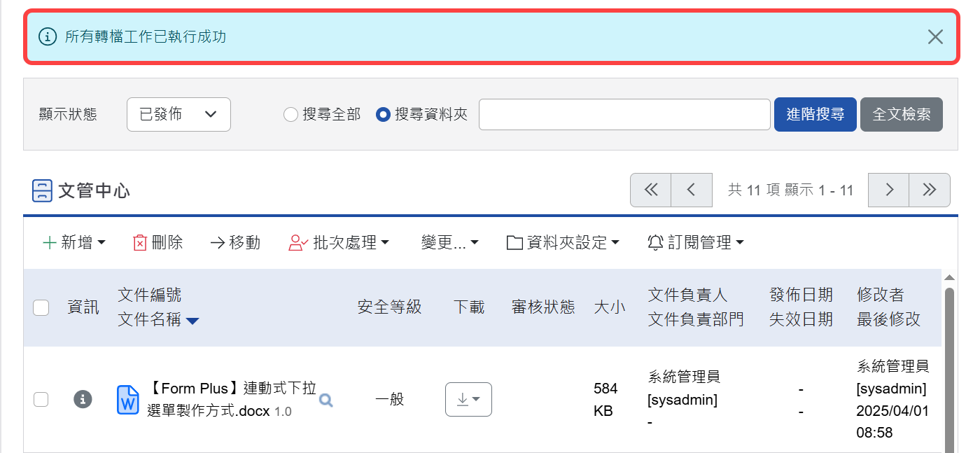
Task: Go to the previous page of results
Action: (x=692, y=190)
